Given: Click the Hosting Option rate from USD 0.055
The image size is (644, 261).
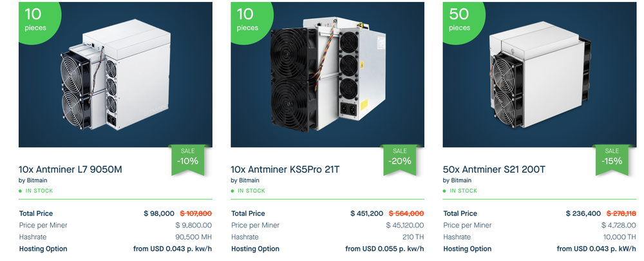Looking at the screenshot, I should pyautogui.click(x=385, y=249).
